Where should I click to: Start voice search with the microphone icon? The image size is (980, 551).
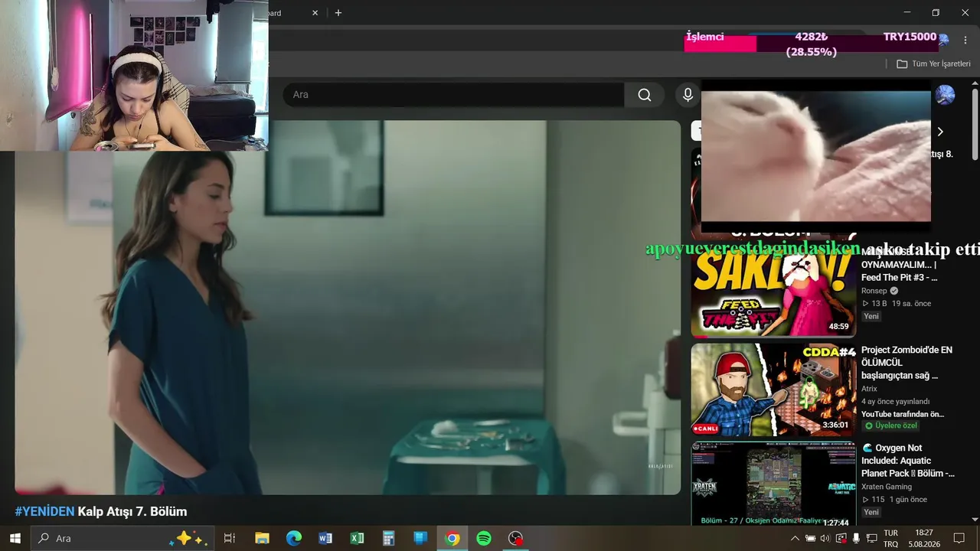(x=688, y=95)
